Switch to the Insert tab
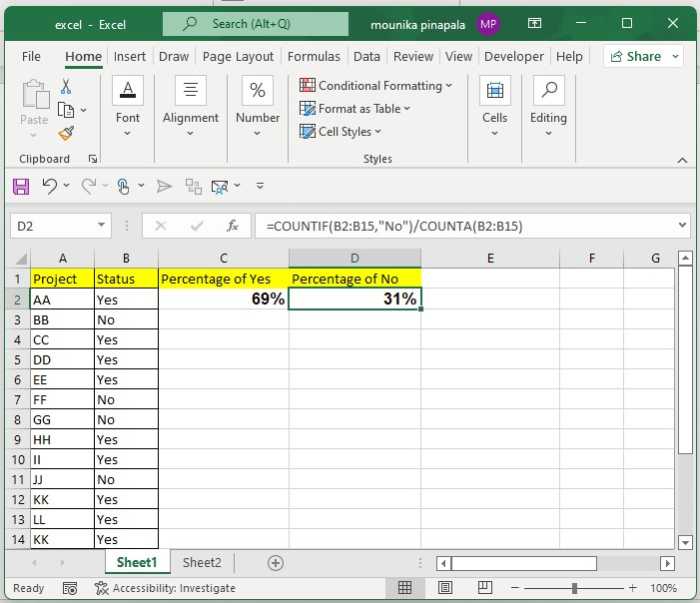 click(129, 57)
